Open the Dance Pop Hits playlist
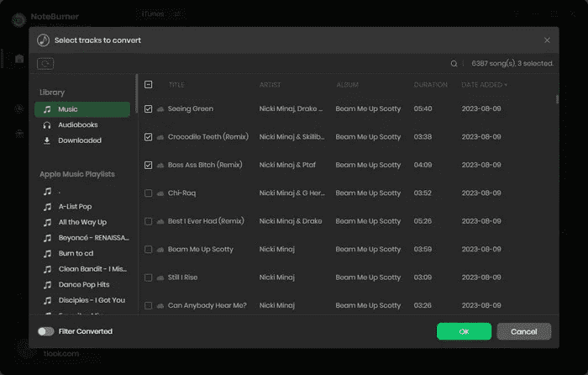The width and height of the screenshot is (588, 375). click(x=82, y=284)
